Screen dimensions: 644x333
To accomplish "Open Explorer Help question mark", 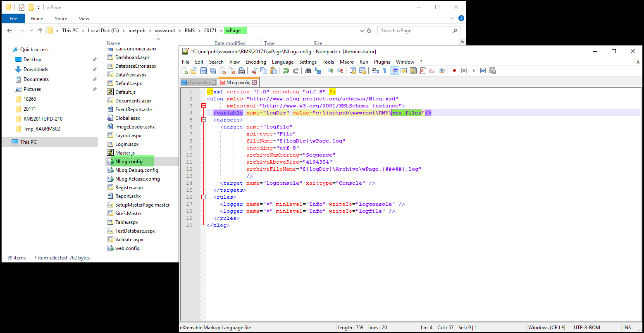I will click(x=461, y=19).
